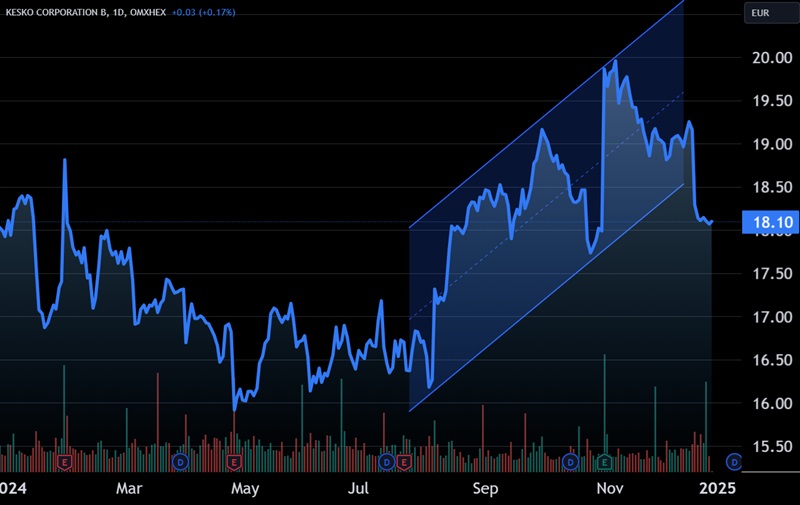Click the red earnings E marker near February
The image size is (800, 505).
click(65, 462)
